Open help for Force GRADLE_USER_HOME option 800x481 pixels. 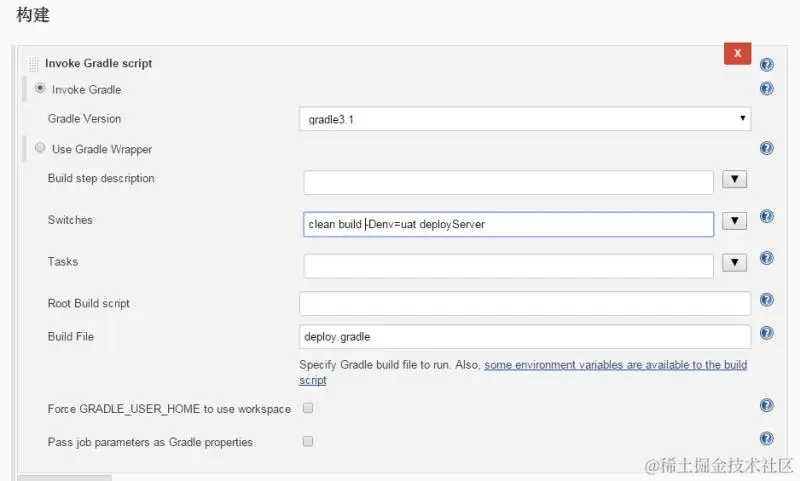point(767,405)
